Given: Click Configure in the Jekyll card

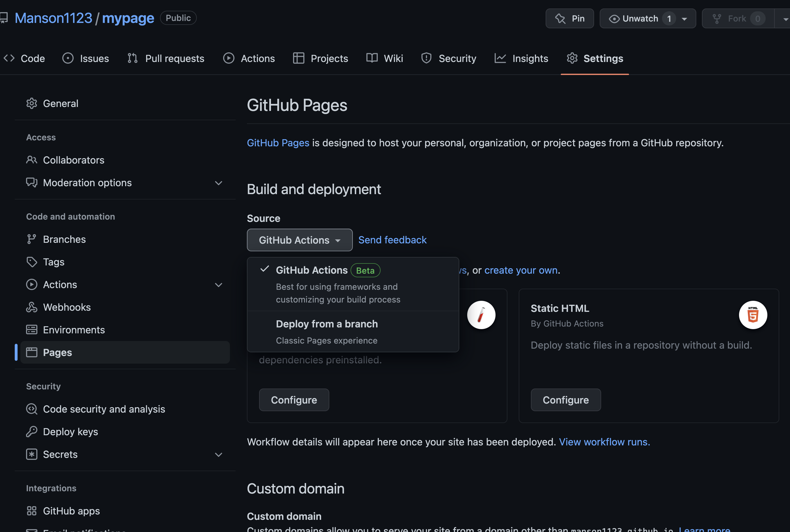Looking at the screenshot, I should 294,400.
